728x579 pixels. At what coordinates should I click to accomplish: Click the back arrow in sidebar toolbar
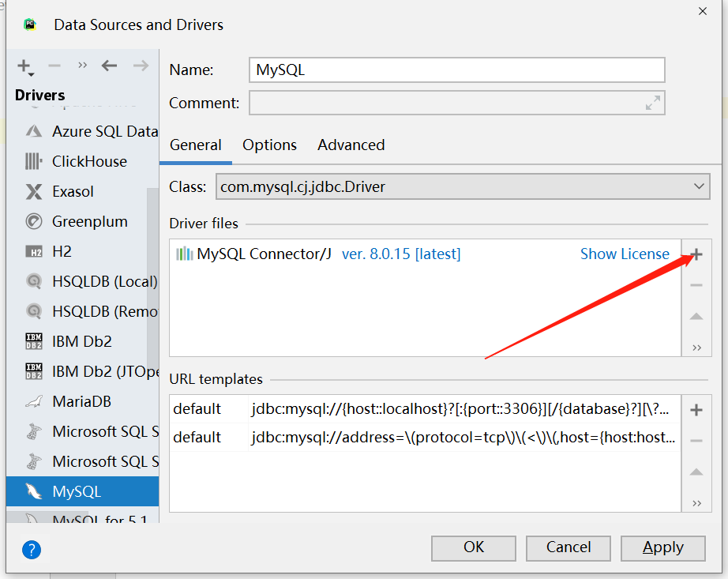point(109,66)
